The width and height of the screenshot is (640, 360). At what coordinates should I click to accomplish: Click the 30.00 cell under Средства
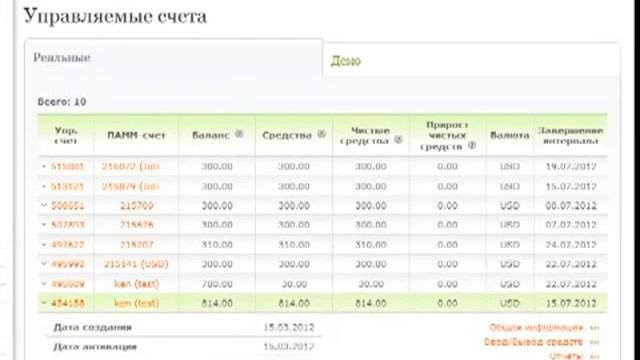pyautogui.click(x=294, y=284)
